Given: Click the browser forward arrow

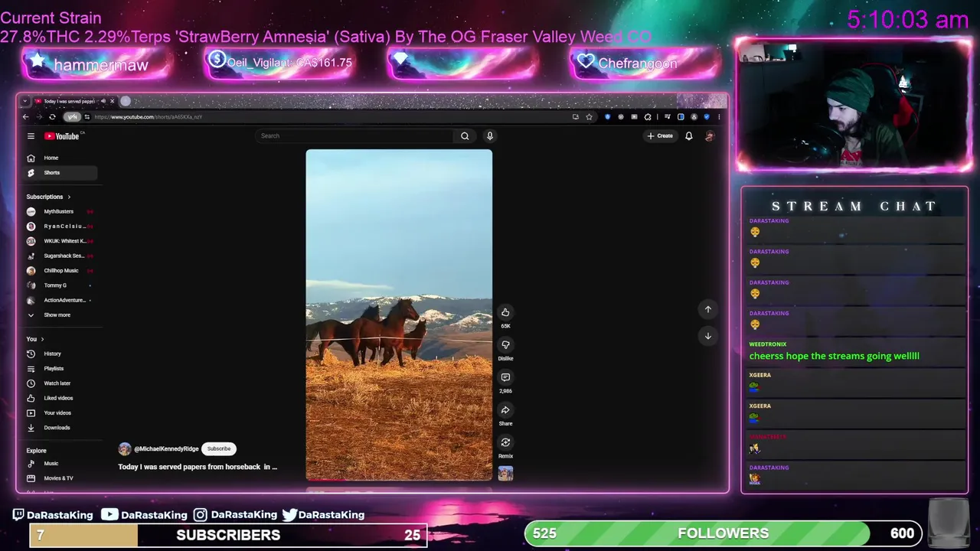Looking at the screenshot, I should [x=38, y=117].
